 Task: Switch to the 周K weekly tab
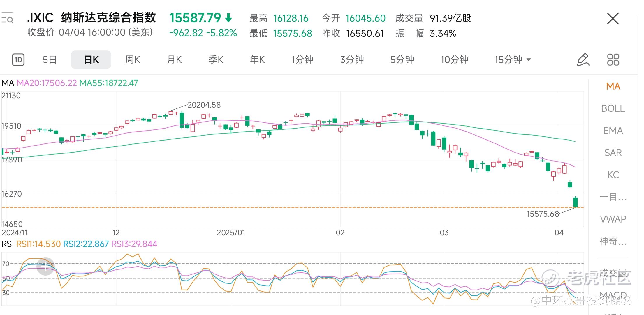tap(133, 60)
